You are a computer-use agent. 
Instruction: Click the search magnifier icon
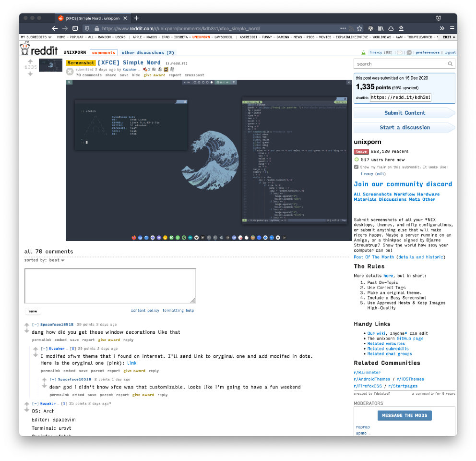click(x=450, y=64)
